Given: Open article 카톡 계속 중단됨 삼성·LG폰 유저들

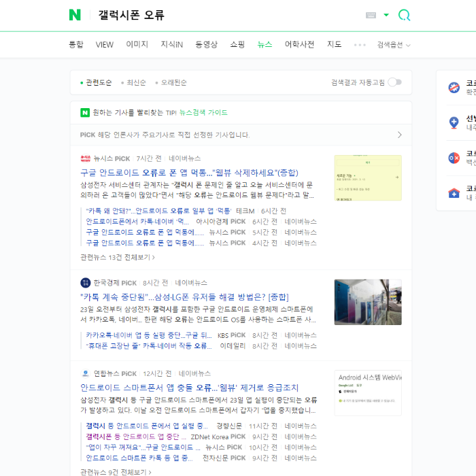Looking at the screenshot, I should [184, 297].
